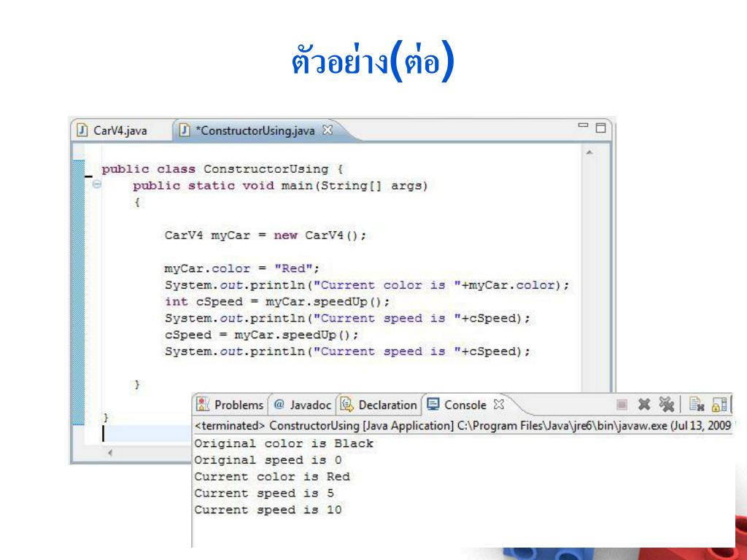Click console line 'Original color is Black'
This screenshot has width=747, height=560.
(x=284, y=444)
